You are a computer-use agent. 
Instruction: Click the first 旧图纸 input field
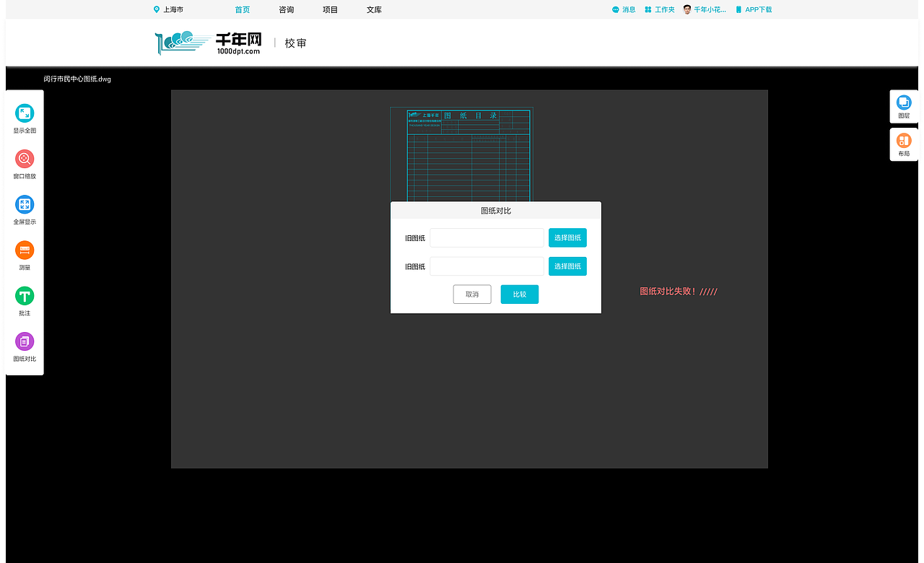(x=487, y=237)
